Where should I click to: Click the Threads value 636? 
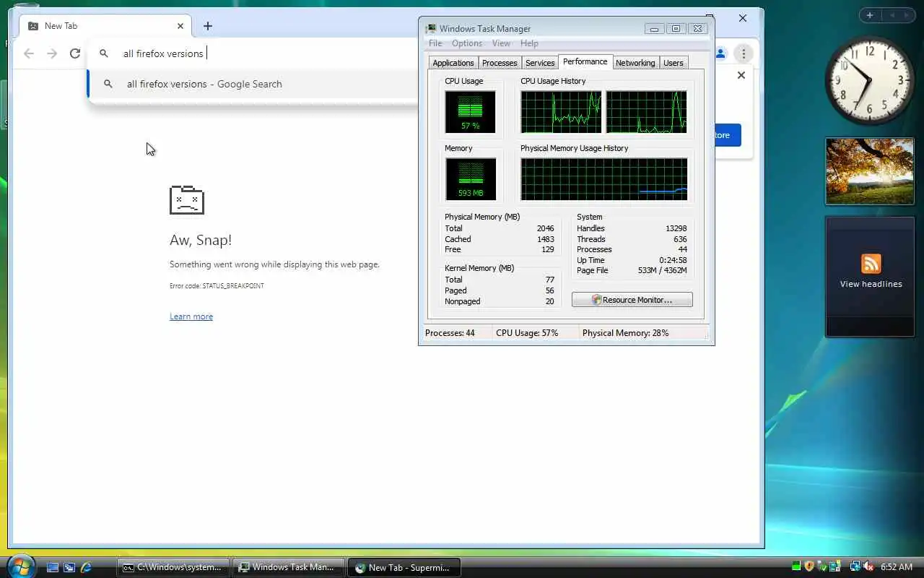click(x=680, y=239)
